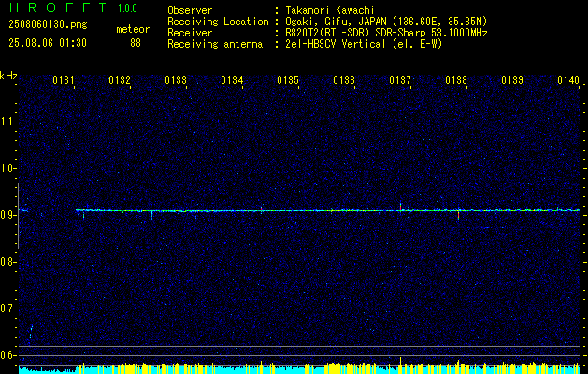
Task: Click the 0131 time marker
Action: pos(64,80)
